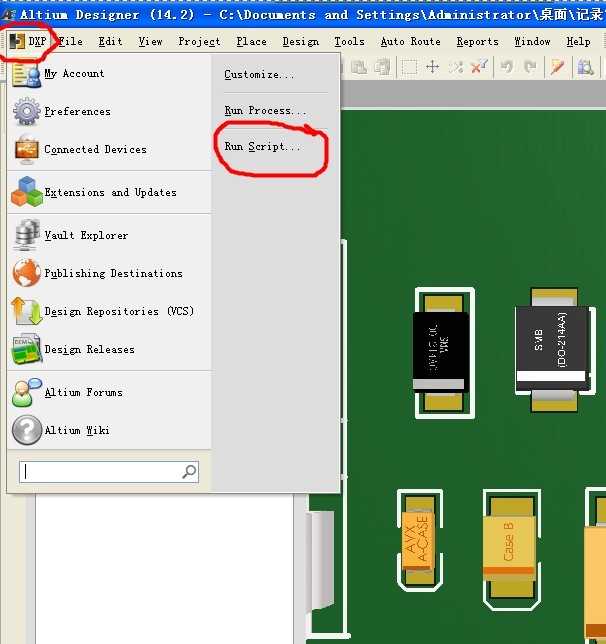The image size is (606, 644).
Task: Click the Extensions and Updates cubes icon
Action: tap(26, 191)
